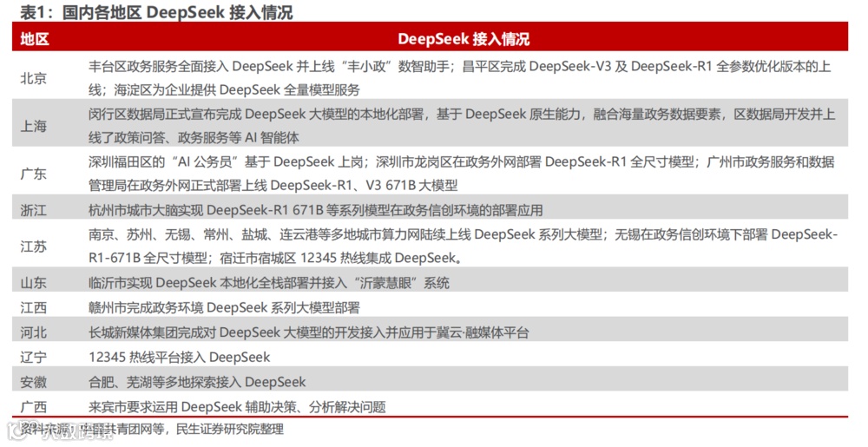Click the source note '民生证券研究院整理'
868x447 pixels.
click(229, 429)
